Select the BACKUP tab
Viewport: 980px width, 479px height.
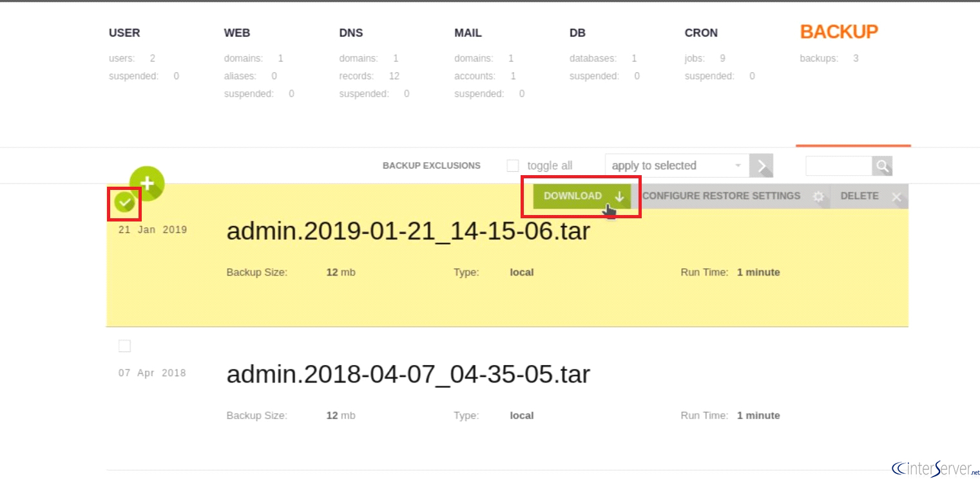coord(839,32)
